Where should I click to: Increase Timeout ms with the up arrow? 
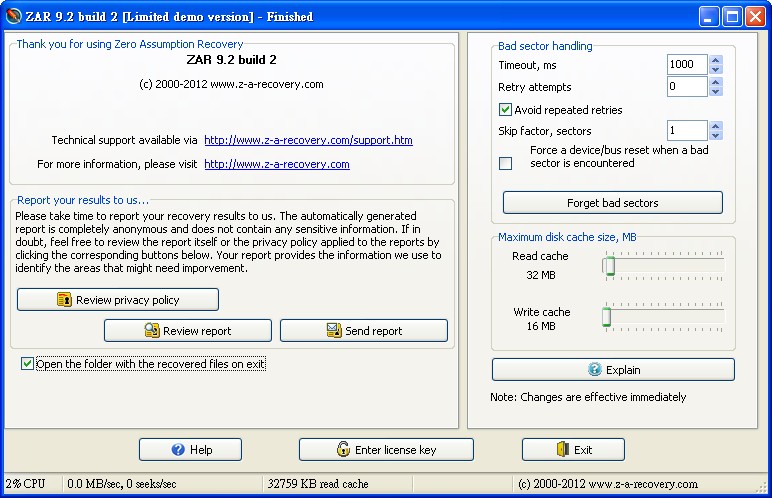(716, 60)
